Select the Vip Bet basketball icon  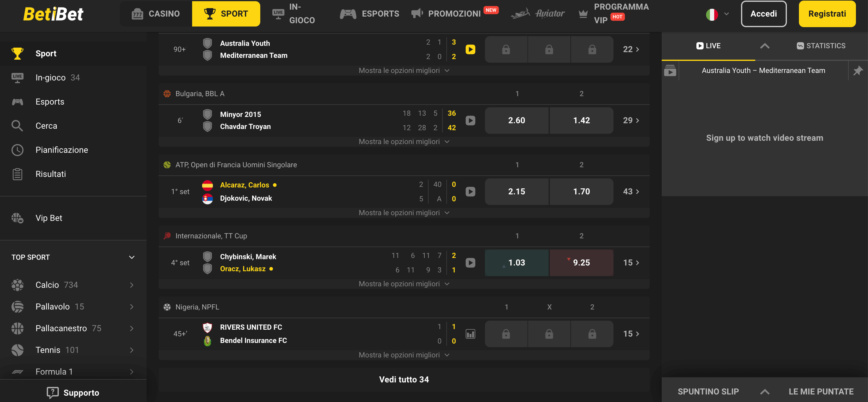tap(17, 218)
